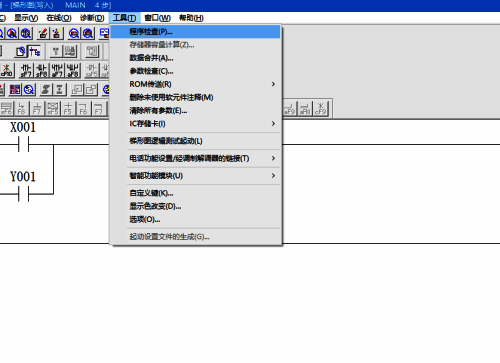Image resolution: width=500 pixels, height=363 pixels.
Task: Select the X001 contact in ladder
Action: point(23,145)
